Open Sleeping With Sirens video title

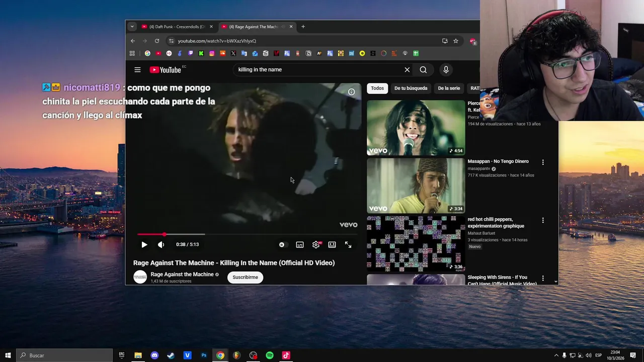502,281
